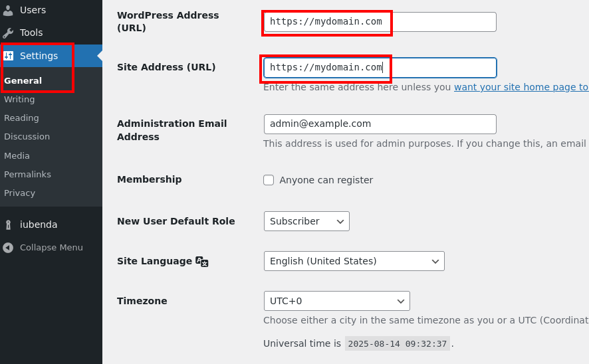Navigate to Privacy settings

pyautogui.click(x=19, y=193)
